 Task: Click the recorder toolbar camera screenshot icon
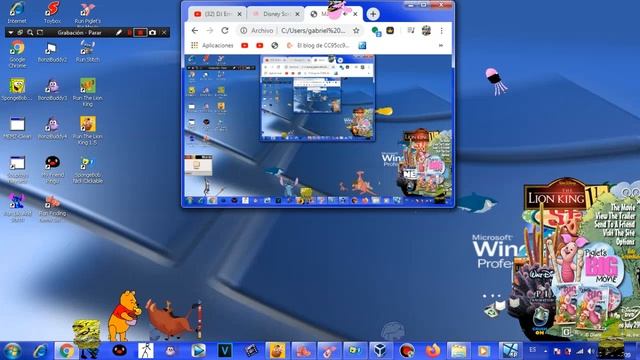(x=153, y=32)
